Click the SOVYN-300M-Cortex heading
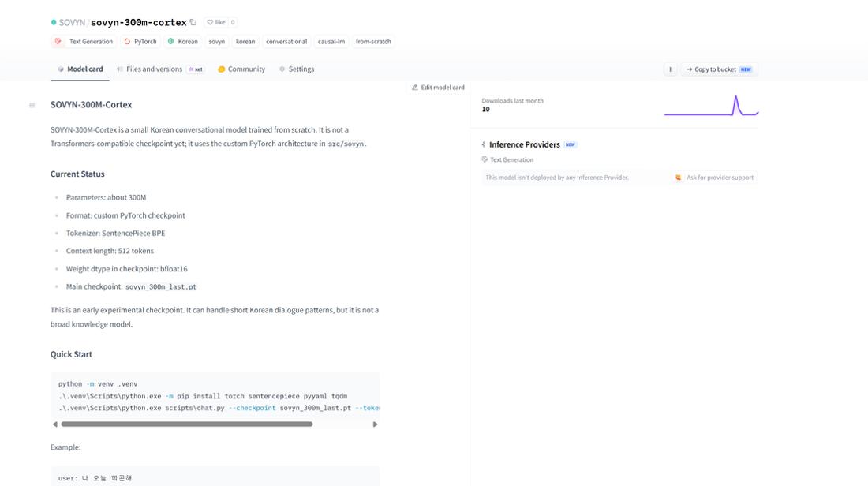Image resolution: width=868 pixels, height=486 pixels. pyautogui.click(x=92, y=105)
